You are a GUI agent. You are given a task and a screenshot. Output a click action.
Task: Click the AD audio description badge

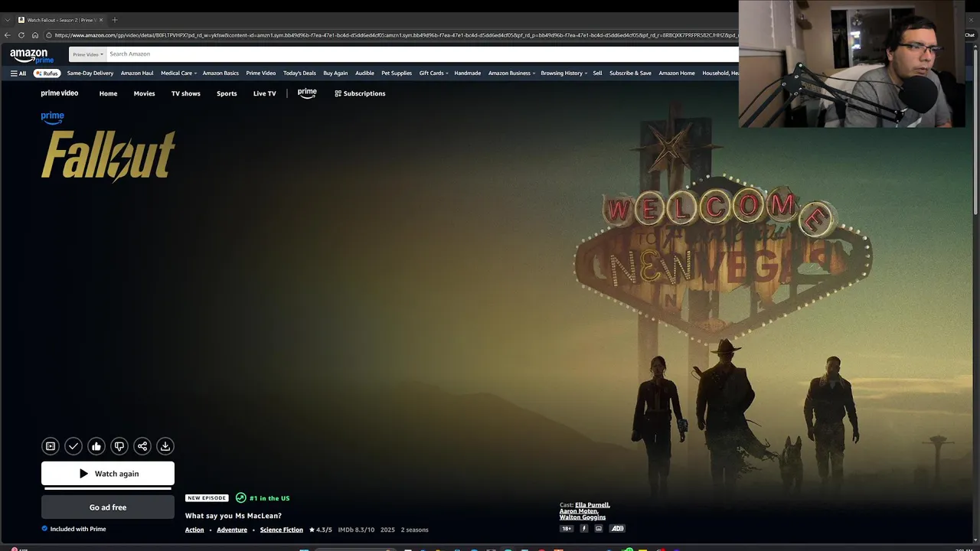[617, 528]
